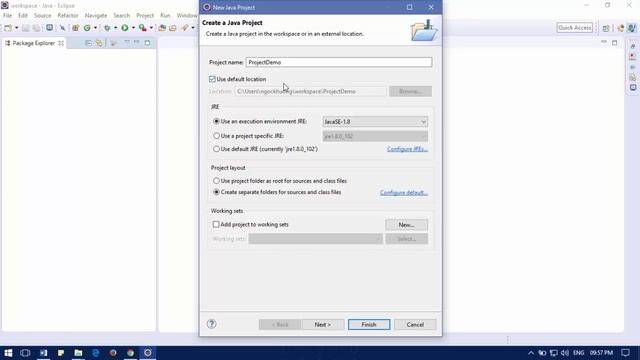Click the Finish button
The image size is (640, 360).
click(x=369, y=324)
